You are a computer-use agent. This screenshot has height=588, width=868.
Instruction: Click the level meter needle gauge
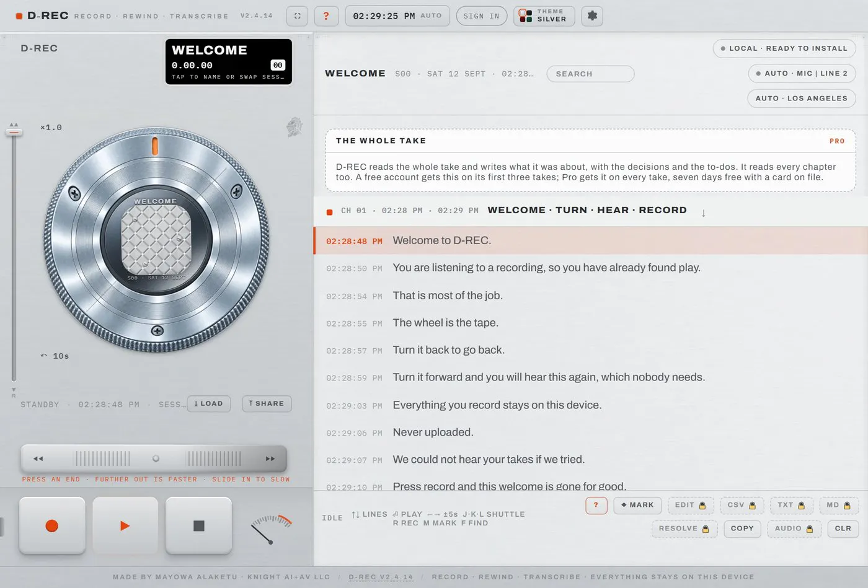[x=271, y=530]
